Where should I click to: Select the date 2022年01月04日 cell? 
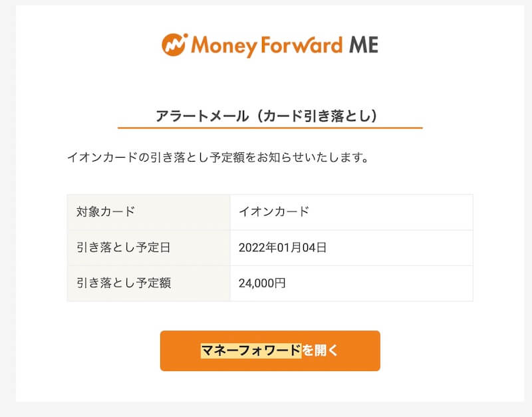(352, 247)
